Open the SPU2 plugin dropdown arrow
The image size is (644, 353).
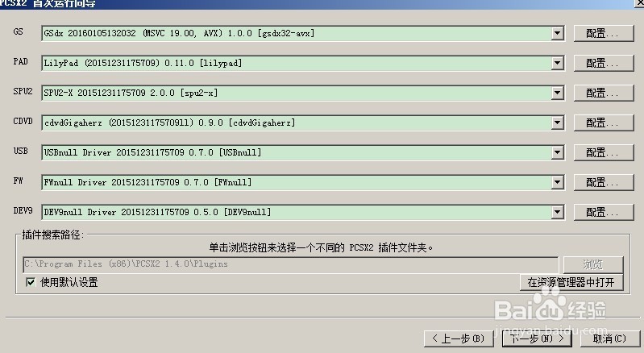557,93
